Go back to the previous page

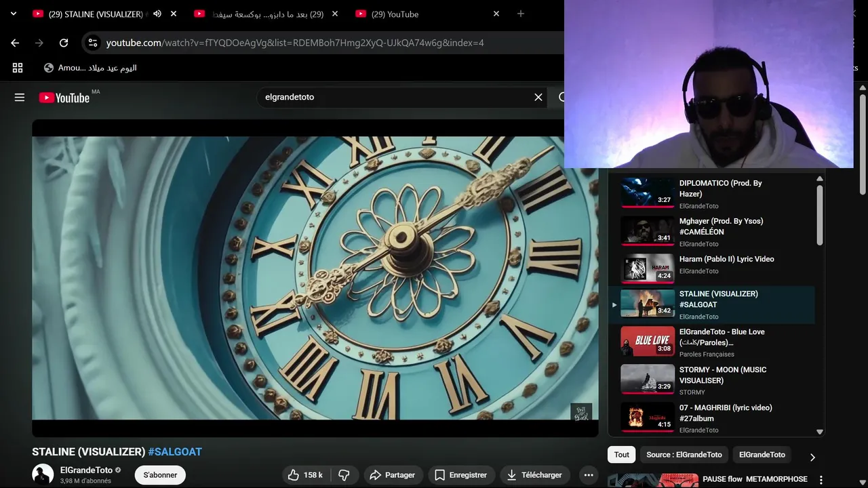point(15,43)
